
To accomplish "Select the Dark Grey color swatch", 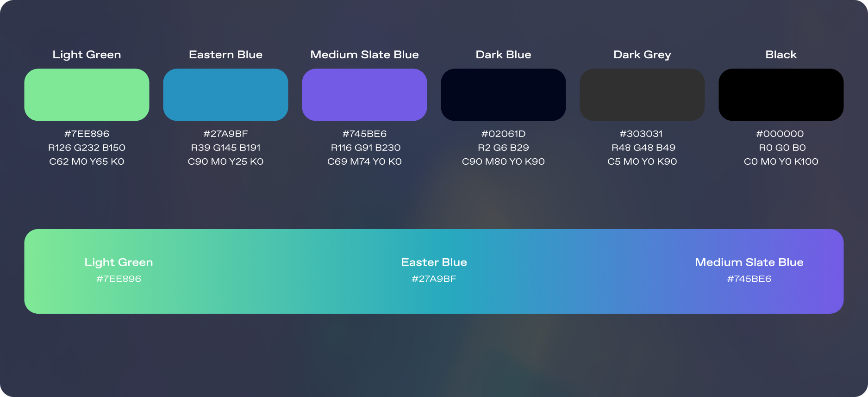I will 642,95.
